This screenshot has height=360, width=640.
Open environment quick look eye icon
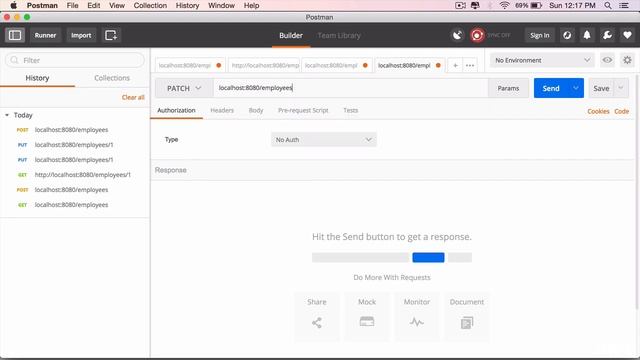click(x=607, y=60)
